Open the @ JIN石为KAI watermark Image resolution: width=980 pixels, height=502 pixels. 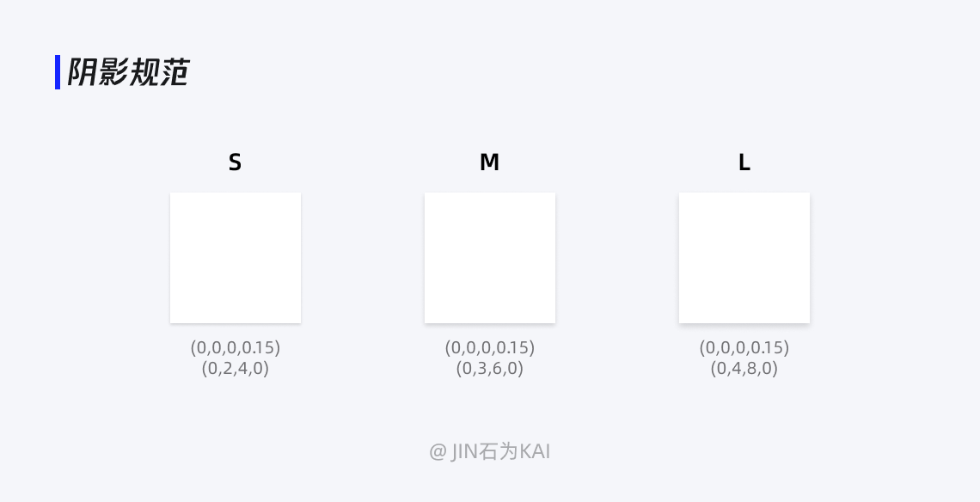(x=489, y=451)
